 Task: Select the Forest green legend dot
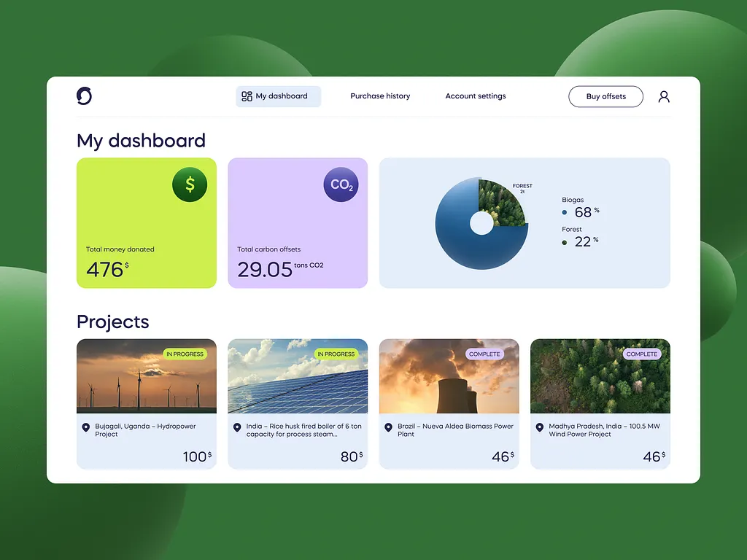pos(565,242)
